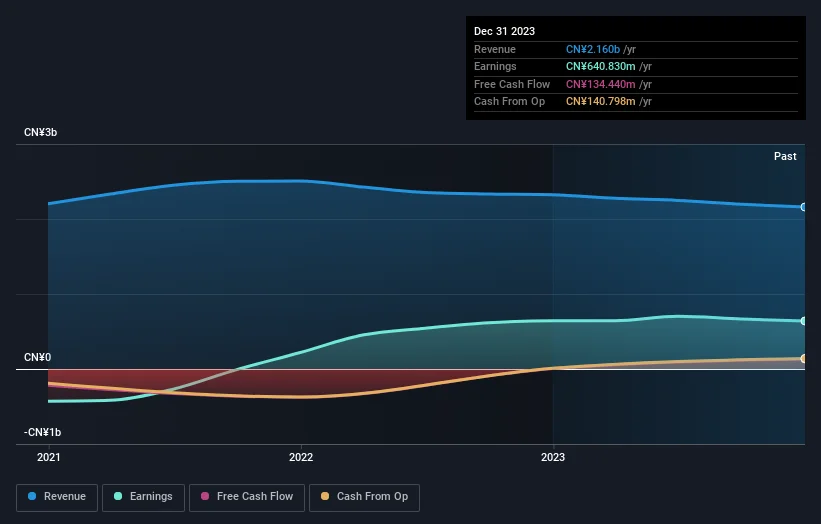The image size is (821, 524).
Task: Select the 2022 x-axis label
Action: 300,458
